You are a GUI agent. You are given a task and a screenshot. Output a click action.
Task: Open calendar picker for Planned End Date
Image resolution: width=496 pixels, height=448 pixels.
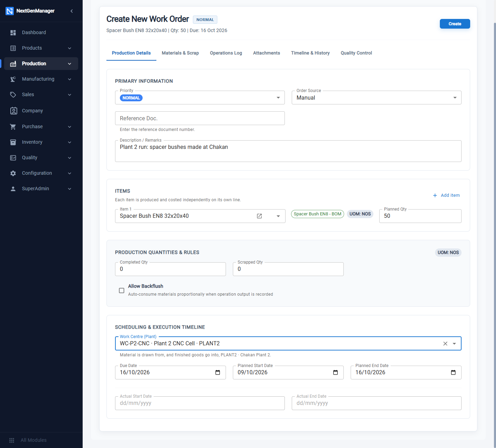(453, 373)
